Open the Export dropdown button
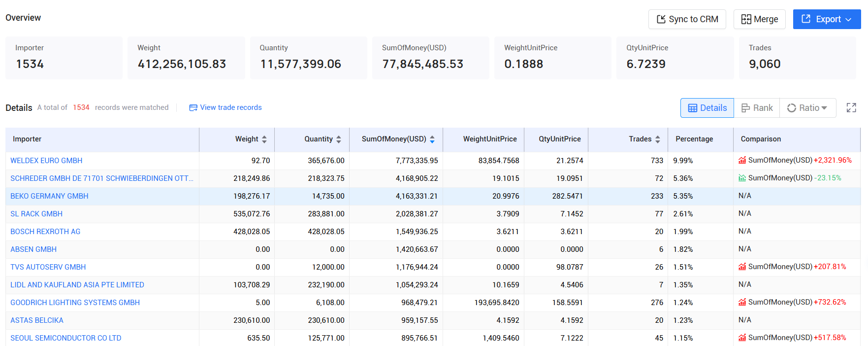868x346 pixels. pyautogui.click(x=827, y=19)
